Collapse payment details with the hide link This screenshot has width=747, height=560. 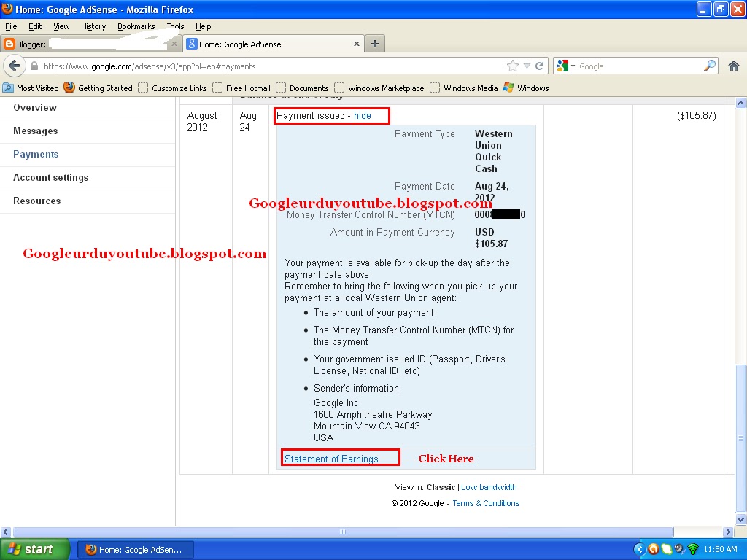[362, 116]
